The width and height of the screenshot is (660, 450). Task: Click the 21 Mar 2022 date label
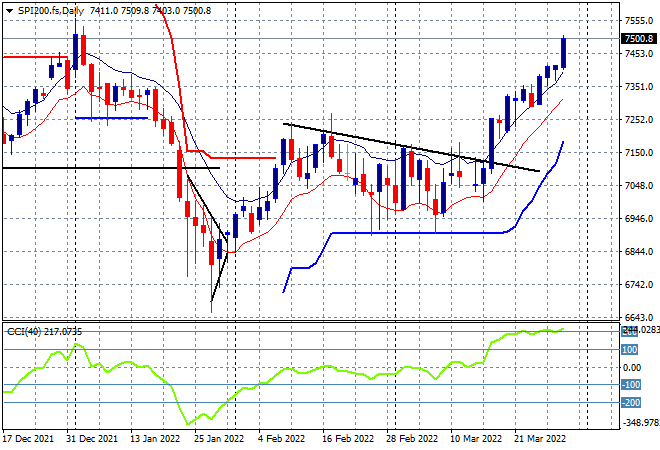(x=540, y=439)
